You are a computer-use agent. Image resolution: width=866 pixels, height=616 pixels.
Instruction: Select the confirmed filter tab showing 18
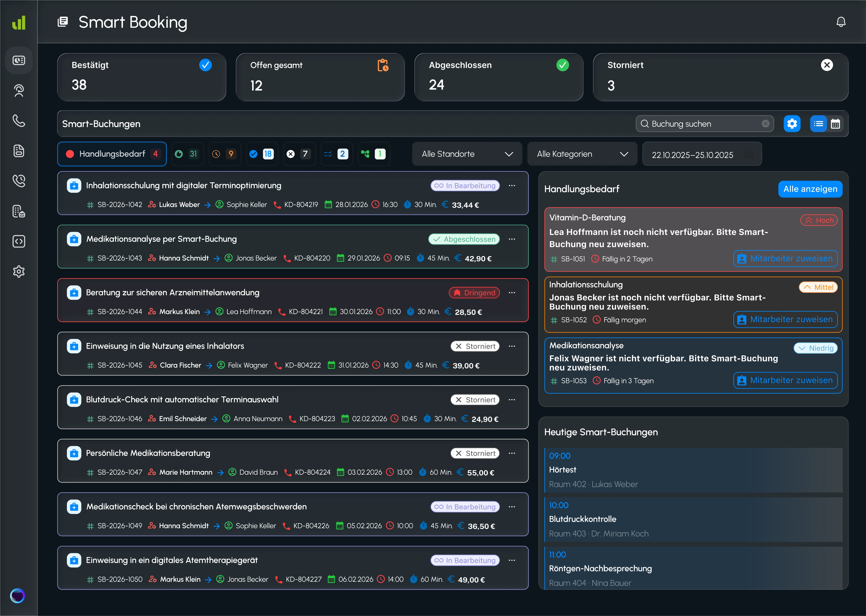[262, 154]
